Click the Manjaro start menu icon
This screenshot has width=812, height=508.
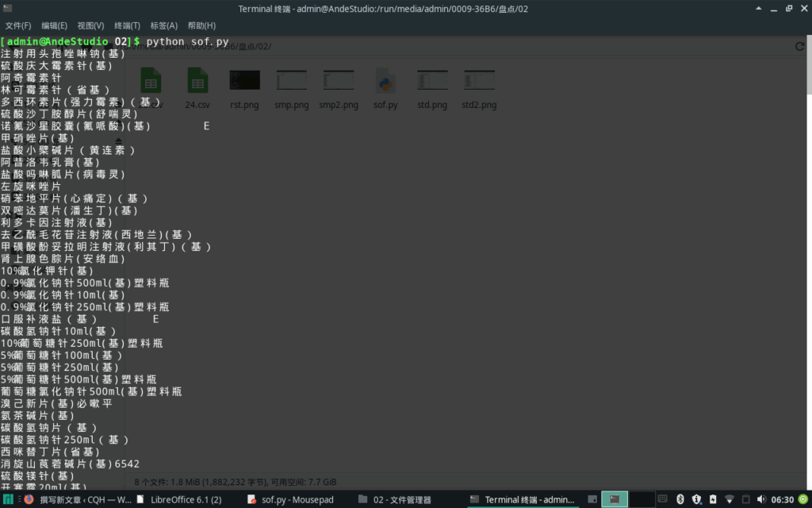pos(9,499)
